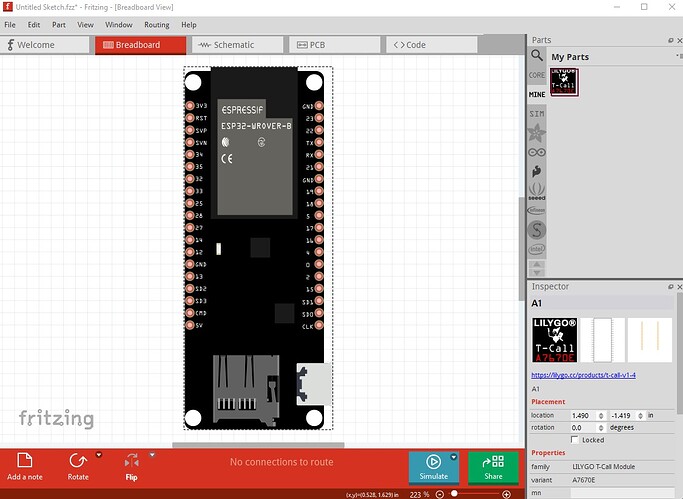Expand the Flip options dropdown arrow

(152, 455)
